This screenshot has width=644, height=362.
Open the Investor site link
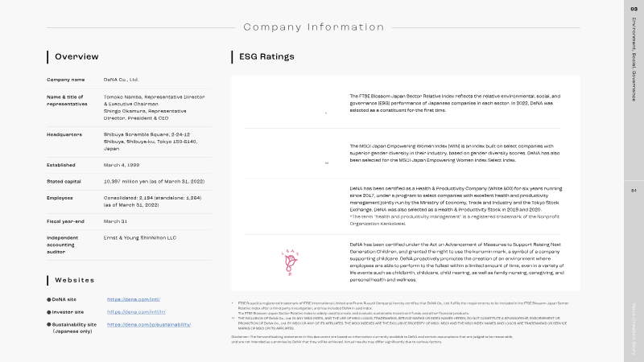[136, 312]
